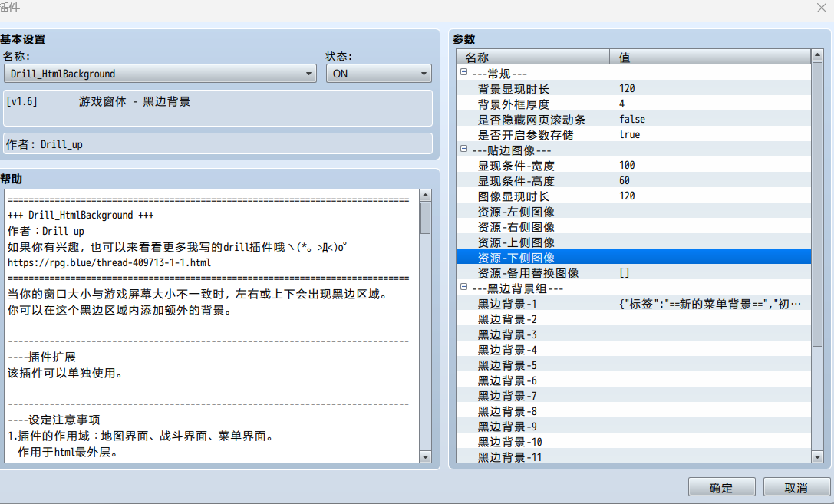Viewport: 834px width, 504px height.
Task: Select the 是否开启参数存储 parameter
Action: point(634,135)
